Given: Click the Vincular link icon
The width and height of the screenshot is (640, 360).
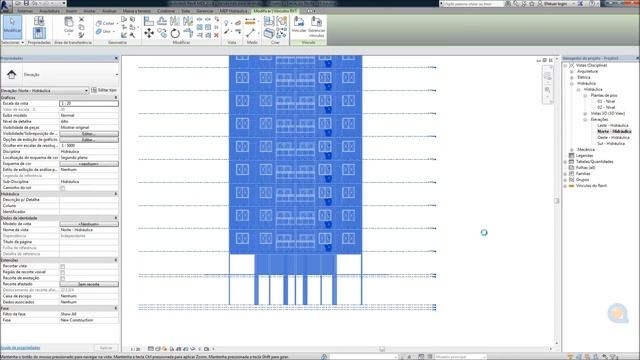Looking at the screenshot, I should tap(299, 24).
